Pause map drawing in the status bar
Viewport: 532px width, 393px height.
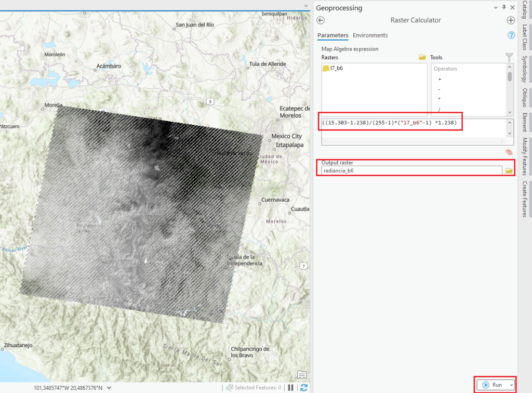point(291,387)
